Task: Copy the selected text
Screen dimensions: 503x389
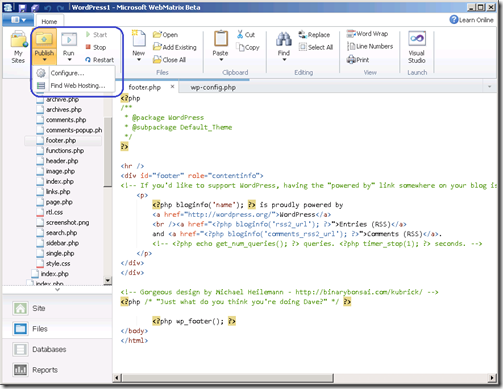Action: pyautogui.click(x=248, y=47)
